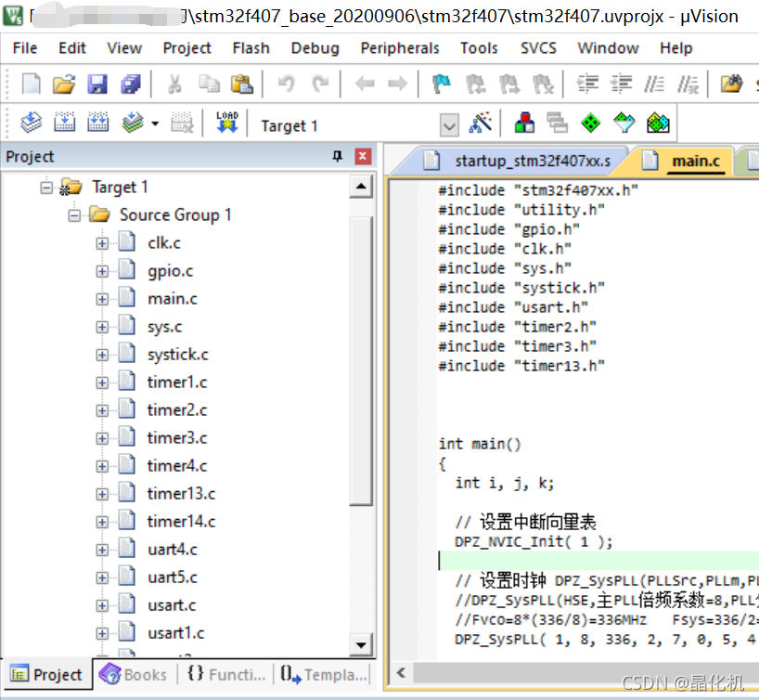The height and width of the screenshot is (700, 759).
Task: Click the Save All icon
Action: (x=130, y=84)
